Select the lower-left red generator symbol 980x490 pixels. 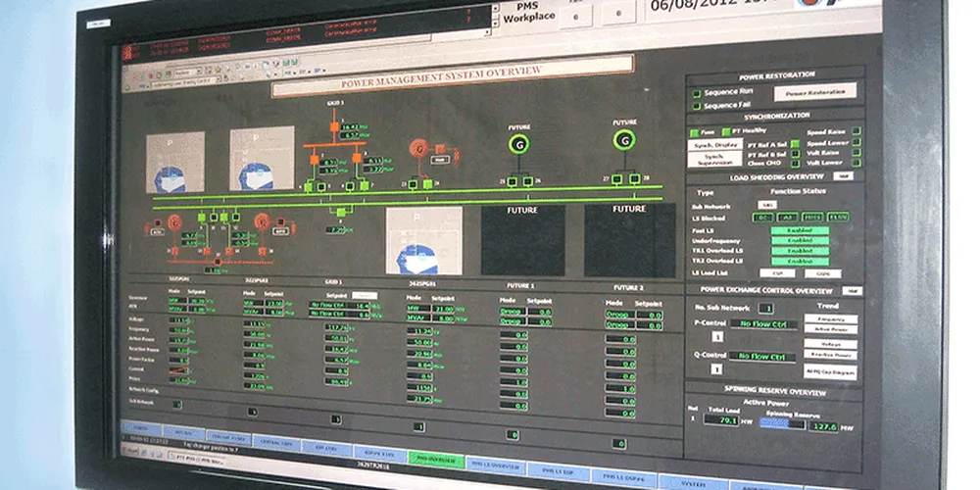point(174,221)
